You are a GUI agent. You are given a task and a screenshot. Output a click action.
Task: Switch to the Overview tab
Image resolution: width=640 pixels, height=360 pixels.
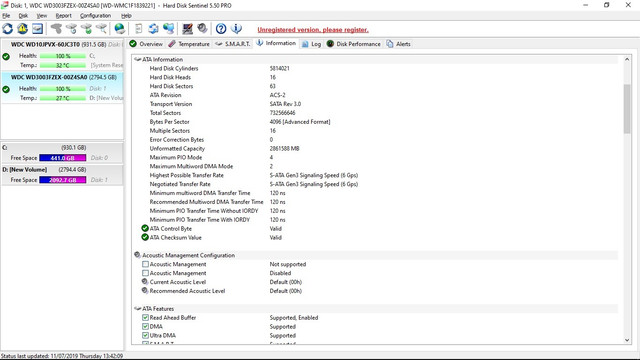[146, 44]
